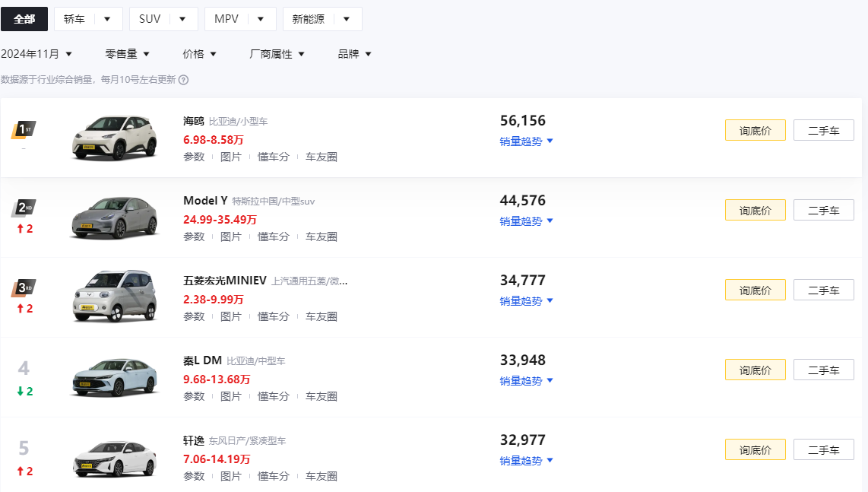This screenshot has width=868, height=492.
Task: Click the 2nd place rank badge
Action: [24, 208]
